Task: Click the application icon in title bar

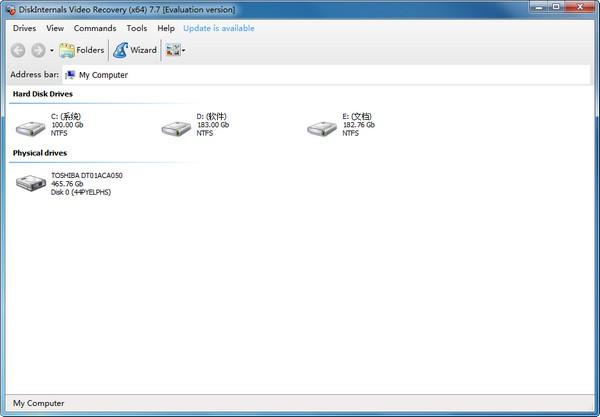Action: click(11, 10)
